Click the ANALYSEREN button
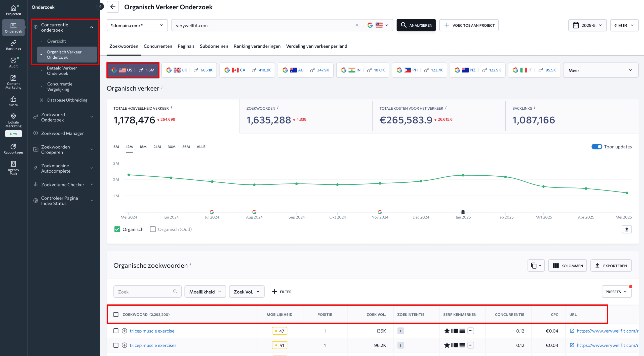644x356 pixels. [416, 25]
